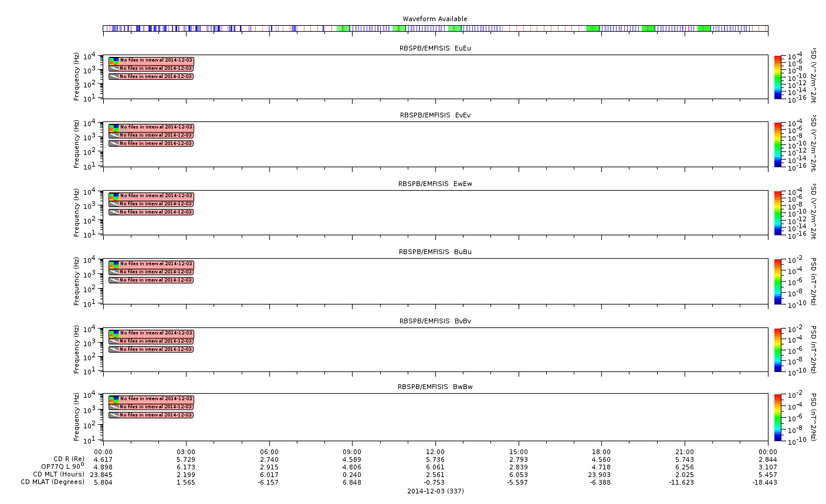
Task: Click the top 'No files in interval' message in EwEw
Action: click(156, 196)
